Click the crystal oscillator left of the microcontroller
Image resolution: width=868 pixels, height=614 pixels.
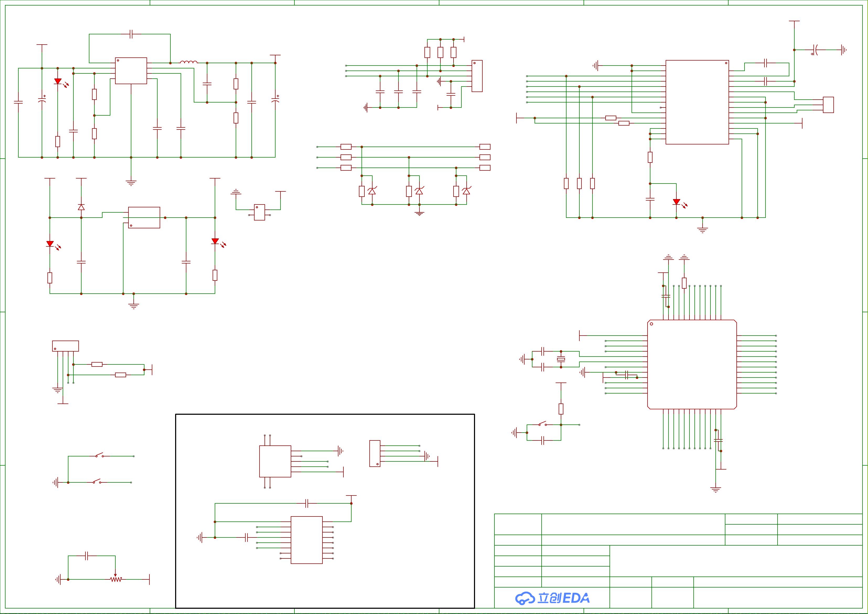click(561, 359)
